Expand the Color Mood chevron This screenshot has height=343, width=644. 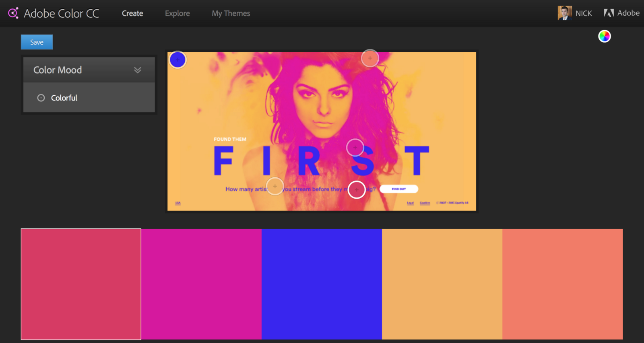point(138,70)
